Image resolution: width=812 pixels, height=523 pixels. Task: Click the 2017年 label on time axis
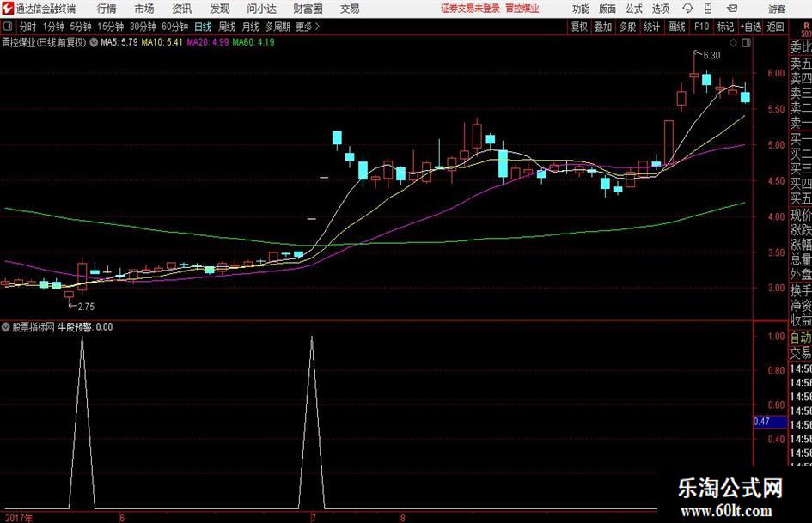(19, 518)
